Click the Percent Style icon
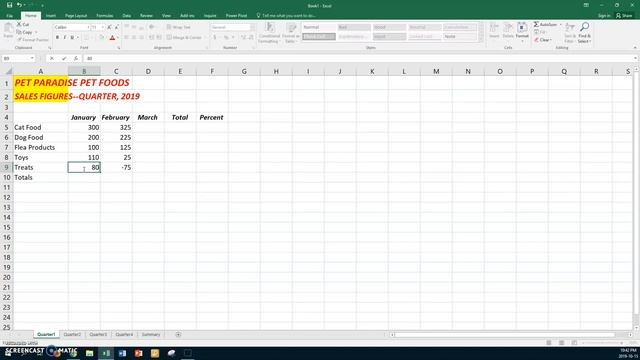 pyautogui.click(x=226, y=38)
